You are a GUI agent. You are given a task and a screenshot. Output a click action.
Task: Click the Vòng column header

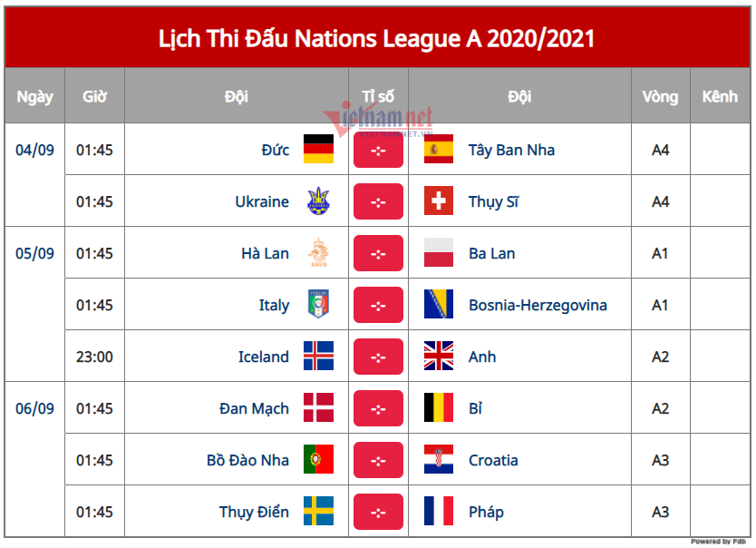click(x=660, y=96)
